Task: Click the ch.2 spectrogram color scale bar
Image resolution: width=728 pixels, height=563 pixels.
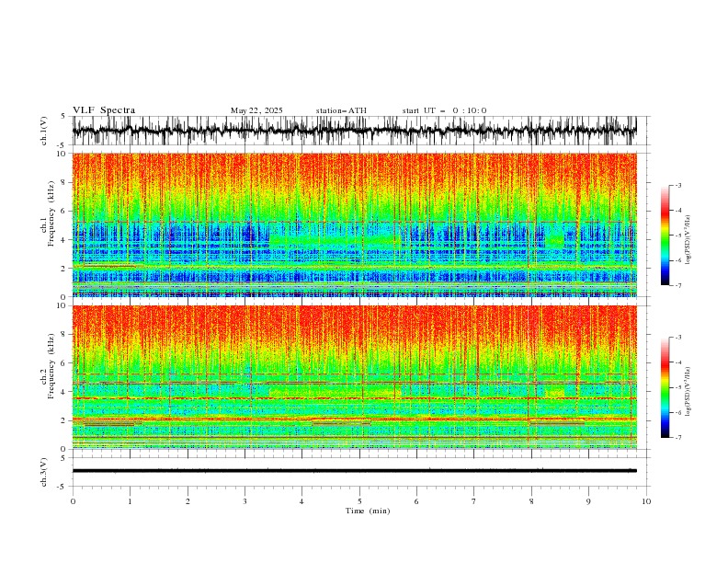Action: click(x=665, y=387)
